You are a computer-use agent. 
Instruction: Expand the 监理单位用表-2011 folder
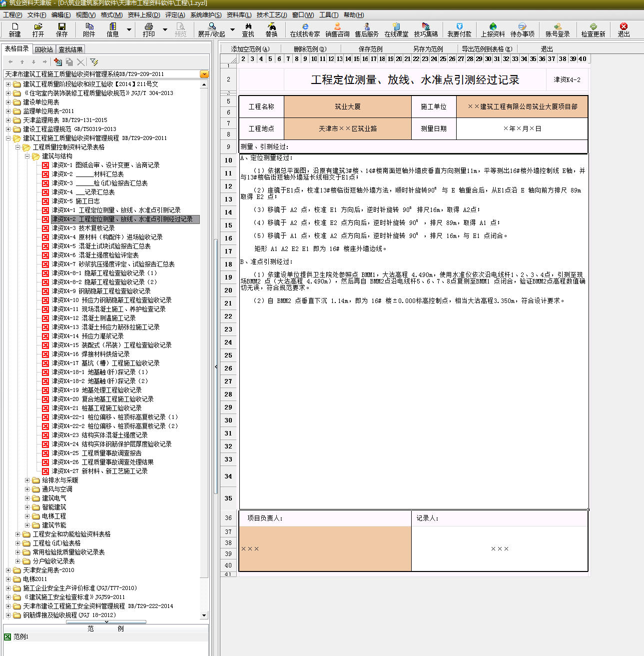pos(8,111)
